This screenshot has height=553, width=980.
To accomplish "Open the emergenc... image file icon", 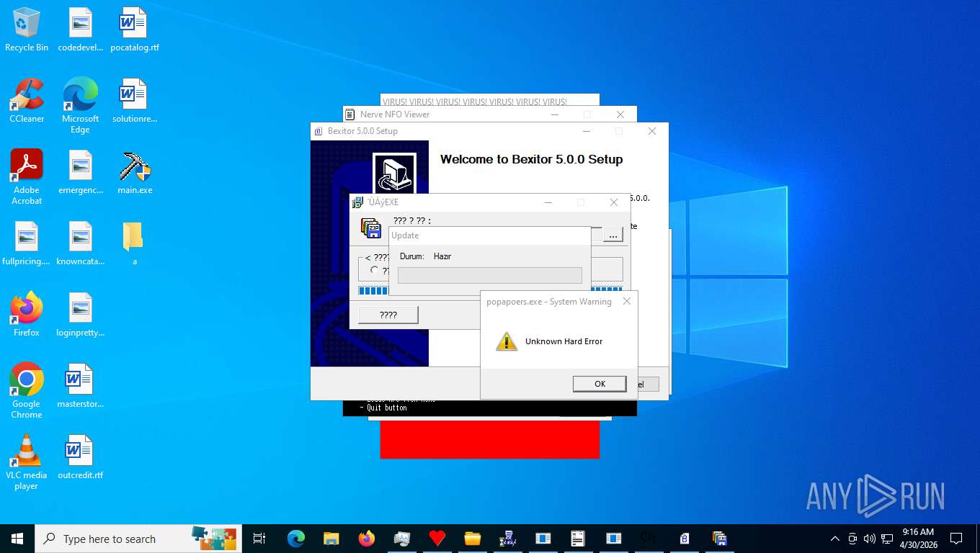I will click(80, 172).
